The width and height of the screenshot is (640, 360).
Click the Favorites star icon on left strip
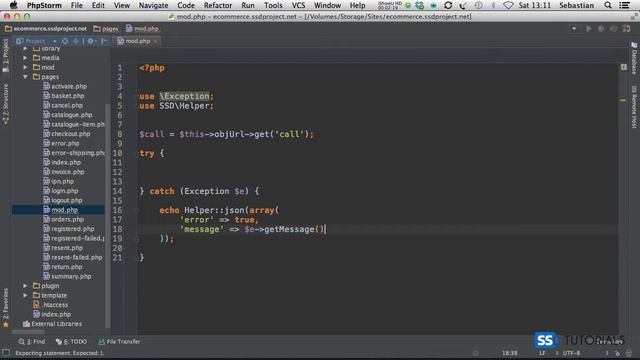pos(6,325)
